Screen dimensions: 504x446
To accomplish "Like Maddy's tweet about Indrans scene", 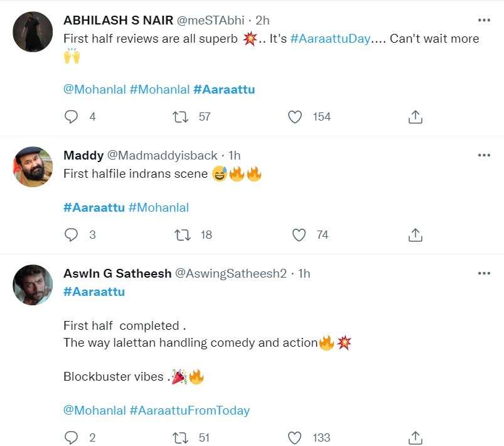I will click(x=299, y=234).
